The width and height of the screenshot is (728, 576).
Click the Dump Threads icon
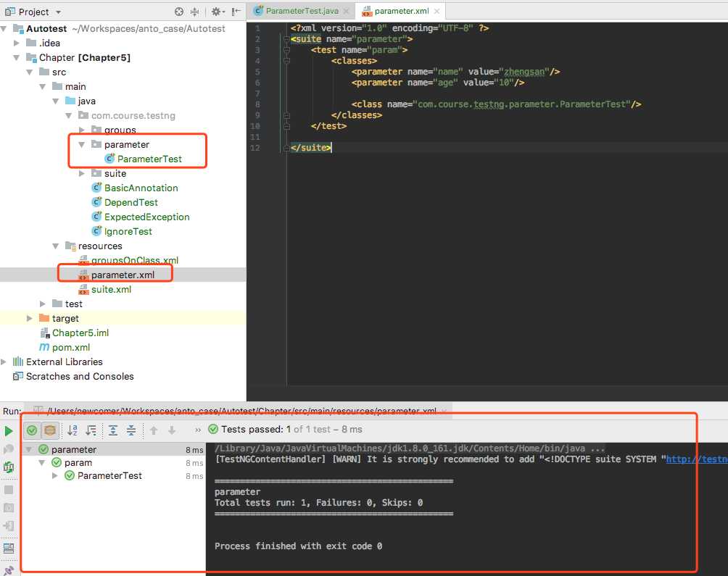pyautogui.click(x=9, y=508)
